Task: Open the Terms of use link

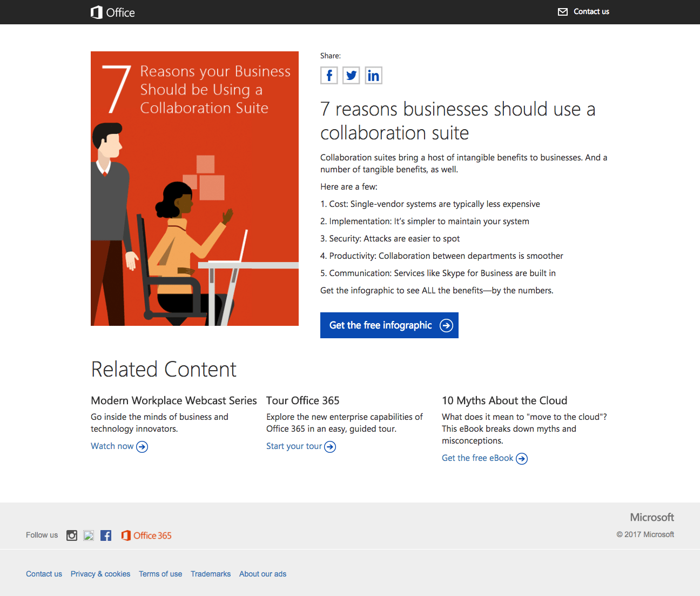Action: 160,574
